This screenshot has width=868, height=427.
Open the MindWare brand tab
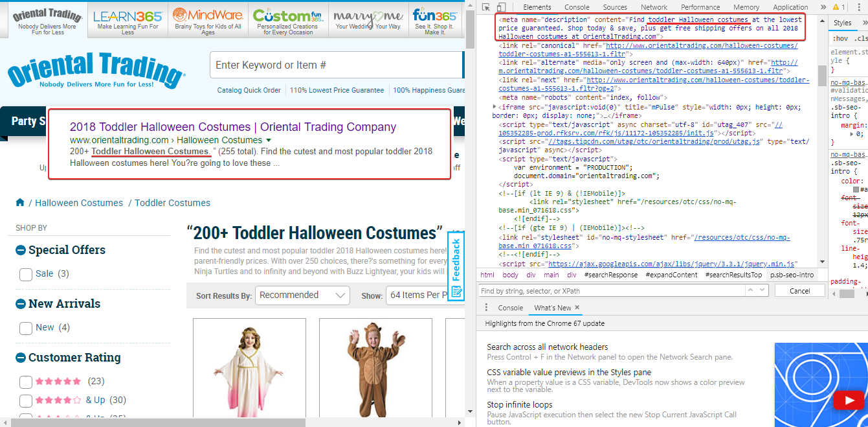(x=208, y=21)
